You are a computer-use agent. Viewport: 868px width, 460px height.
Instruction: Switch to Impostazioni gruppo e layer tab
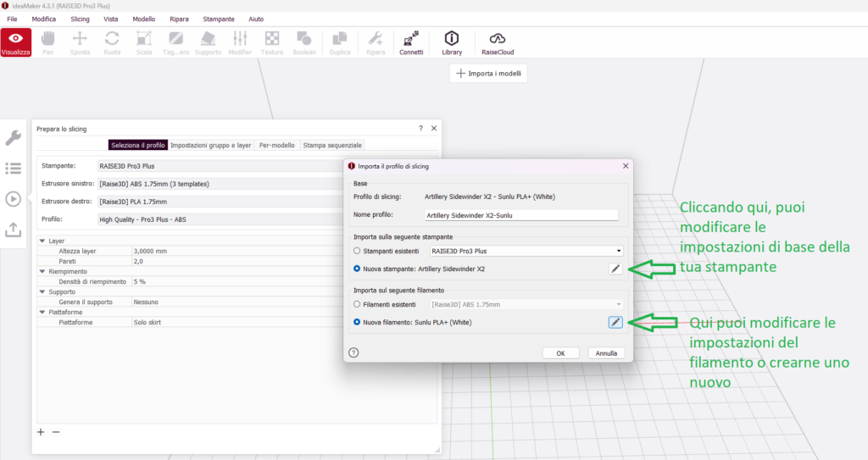click(x=211, y=145)
